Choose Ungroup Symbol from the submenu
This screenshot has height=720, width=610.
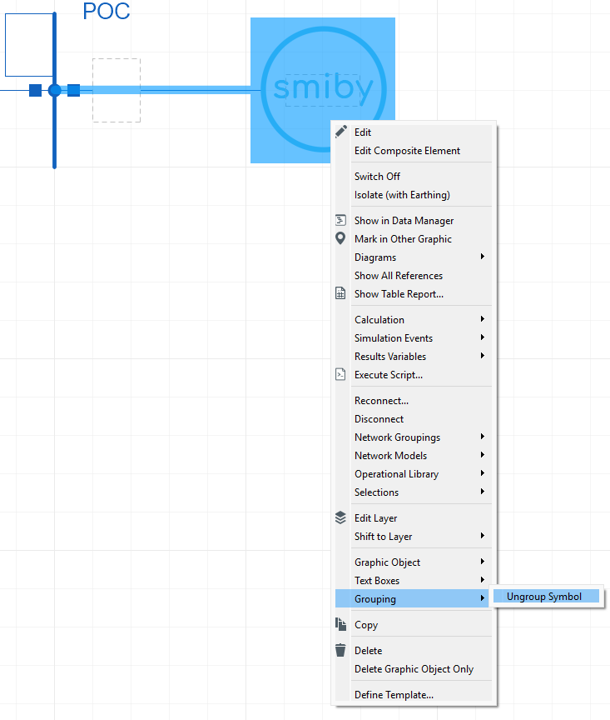544,597
